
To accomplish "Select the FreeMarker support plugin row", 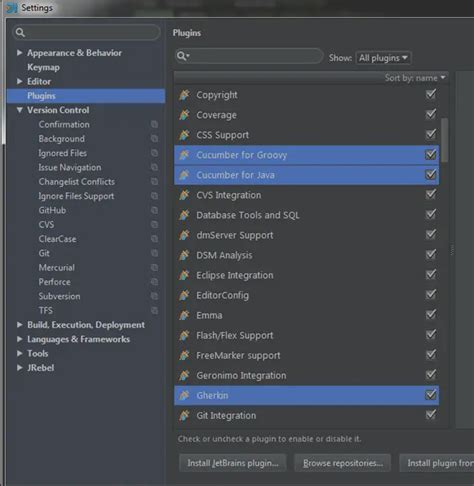I will pyautogui.click(x=306, y=355).
